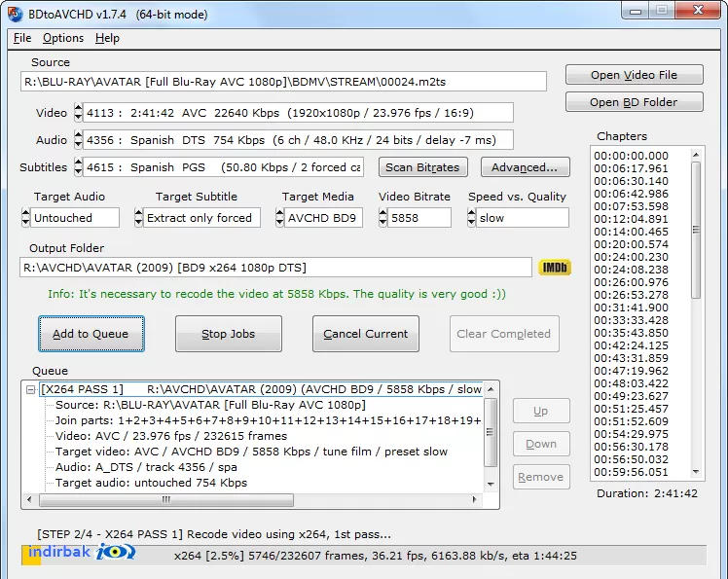Click the Audio Spanish DTS track field

click(x=298, y=140)
